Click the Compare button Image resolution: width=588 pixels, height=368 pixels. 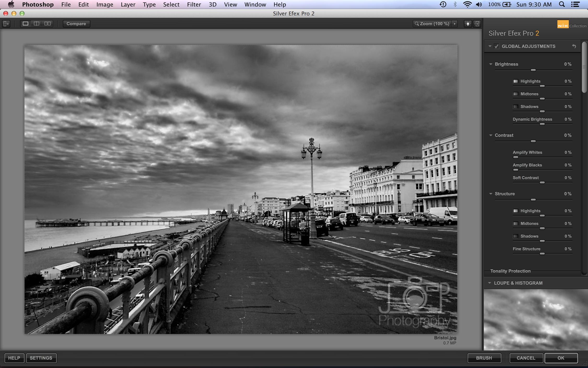coord(76,24)
